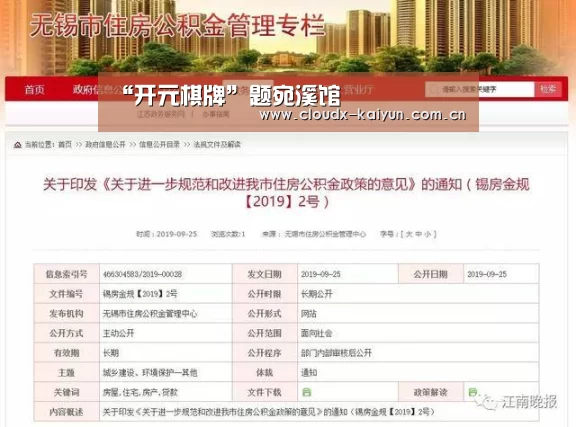576x427 pixels.
Task: Click the 政策解读 label cell
Action: [x=431, y=392]
